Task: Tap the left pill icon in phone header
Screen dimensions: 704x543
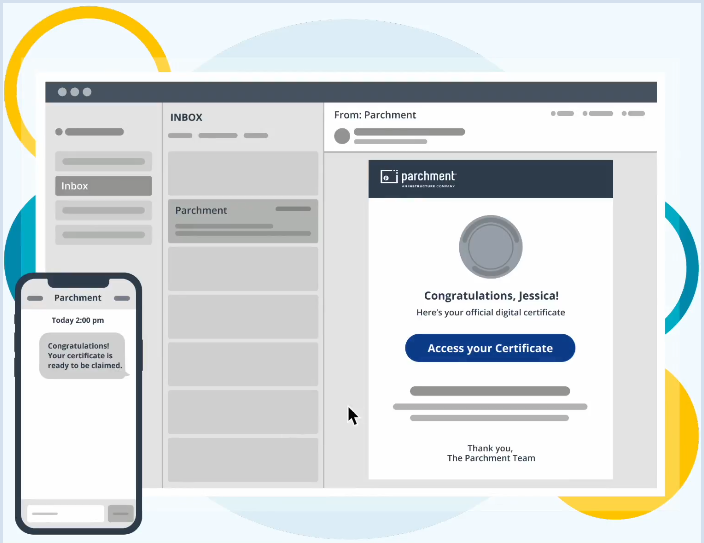Action: (35, 298)
